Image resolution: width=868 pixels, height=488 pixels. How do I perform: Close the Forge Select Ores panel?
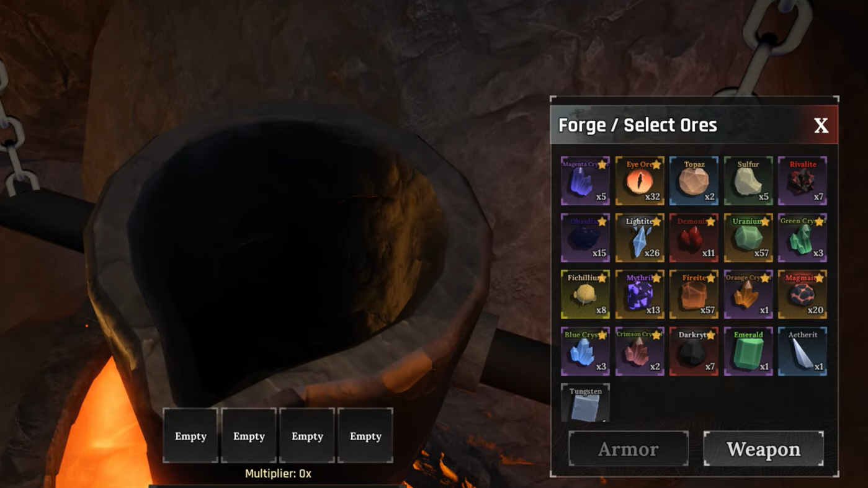tap(821, 126)
